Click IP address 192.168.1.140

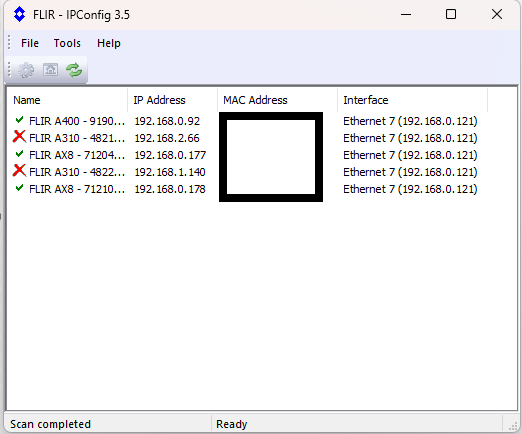[170, 172]
